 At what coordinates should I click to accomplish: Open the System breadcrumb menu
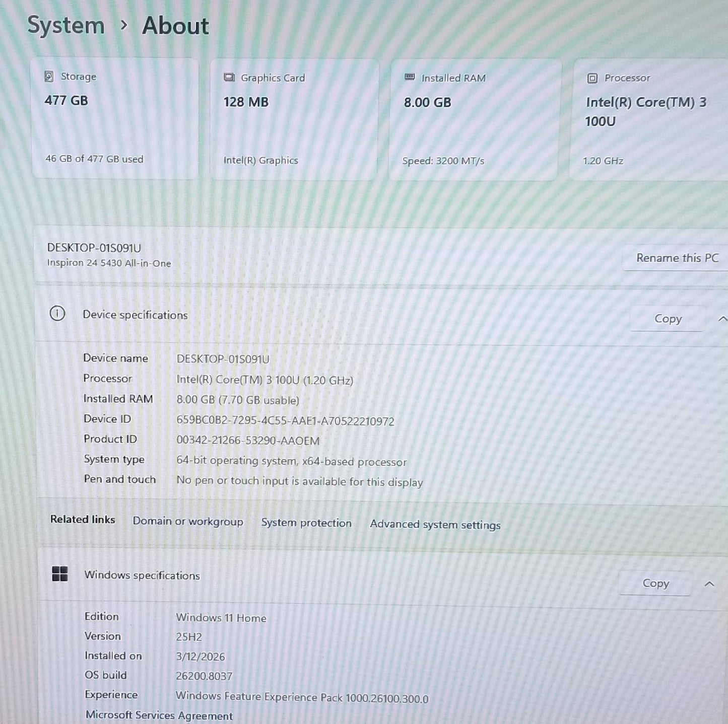pyautogui.click(x=66, y=26)
